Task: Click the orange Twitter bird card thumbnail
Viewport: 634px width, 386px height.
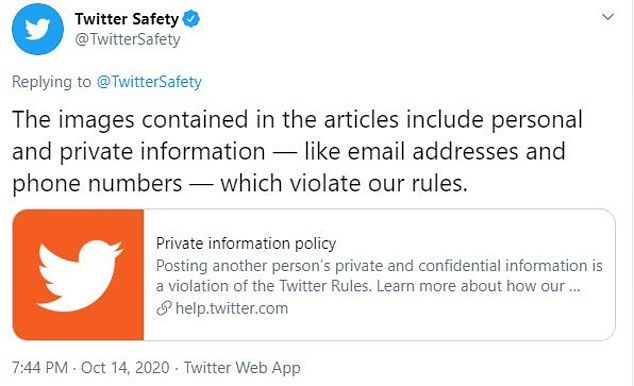Action: tap(78, 275)
